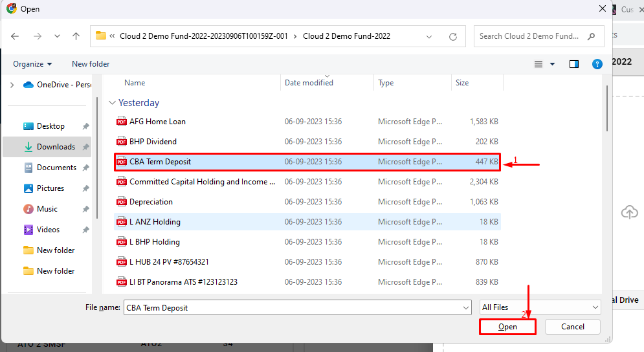Create a New folder from the toolbar
644x352 pixels.
(x=91, y=64)
